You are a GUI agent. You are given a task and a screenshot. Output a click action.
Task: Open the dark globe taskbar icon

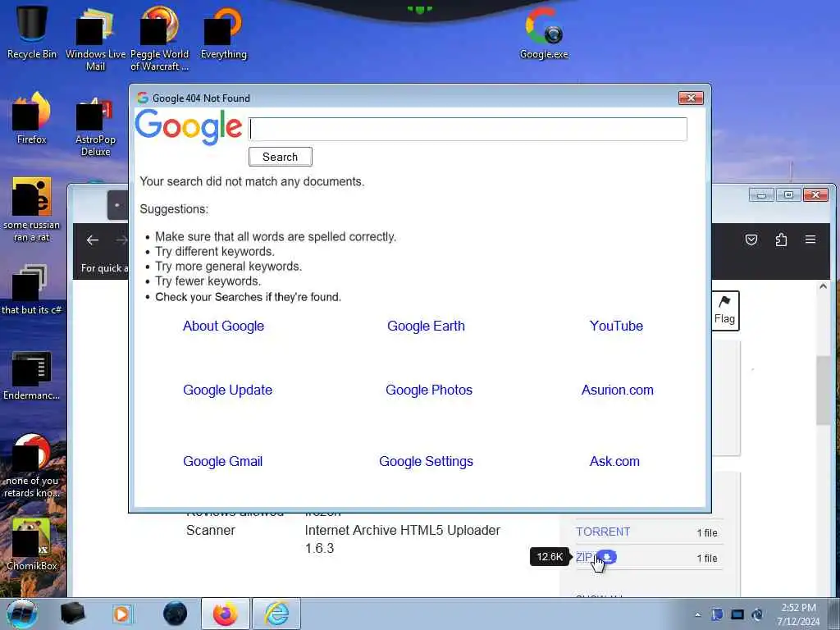pyautogui.click(x=175, y=614)
